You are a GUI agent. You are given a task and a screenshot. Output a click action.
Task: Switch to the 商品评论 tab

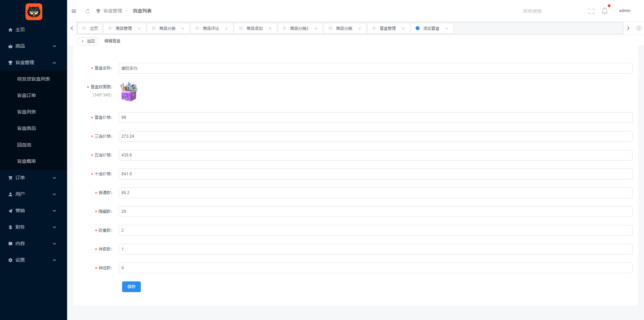click(211, 29)
